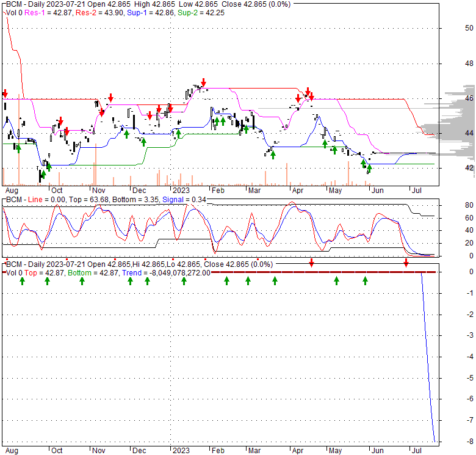Click the -1 trend axis label
The image size is (476, 455).
coord(470,293)
